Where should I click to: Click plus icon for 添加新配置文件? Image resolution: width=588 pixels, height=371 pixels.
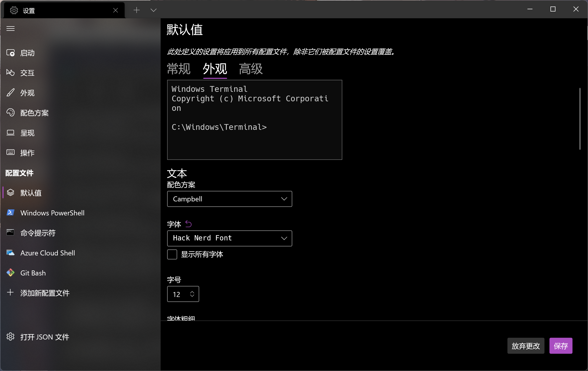pos(11,292)
